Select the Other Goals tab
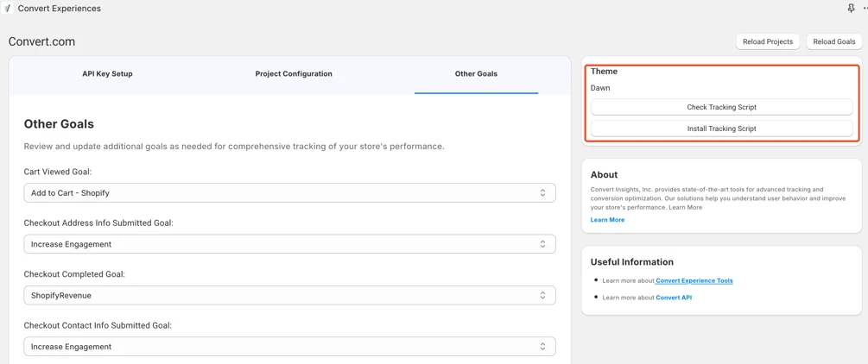This screenshot has height=364, width=868. [476, 74]
